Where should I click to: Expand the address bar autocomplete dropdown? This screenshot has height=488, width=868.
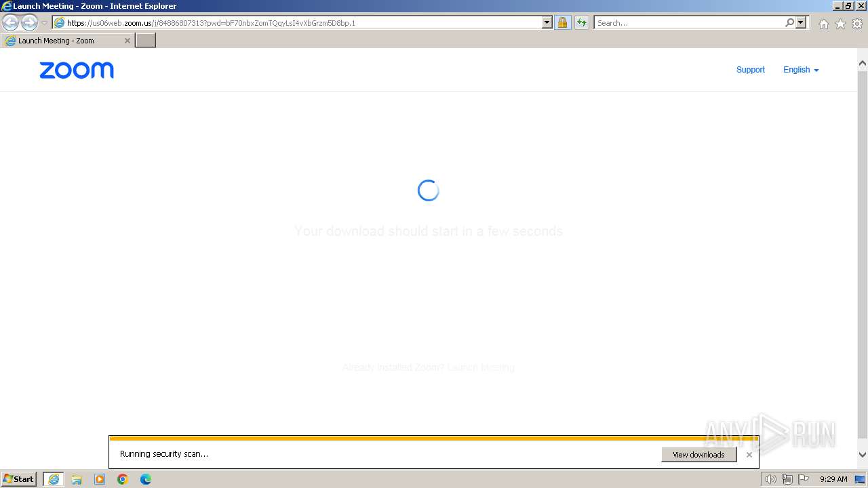547,23
